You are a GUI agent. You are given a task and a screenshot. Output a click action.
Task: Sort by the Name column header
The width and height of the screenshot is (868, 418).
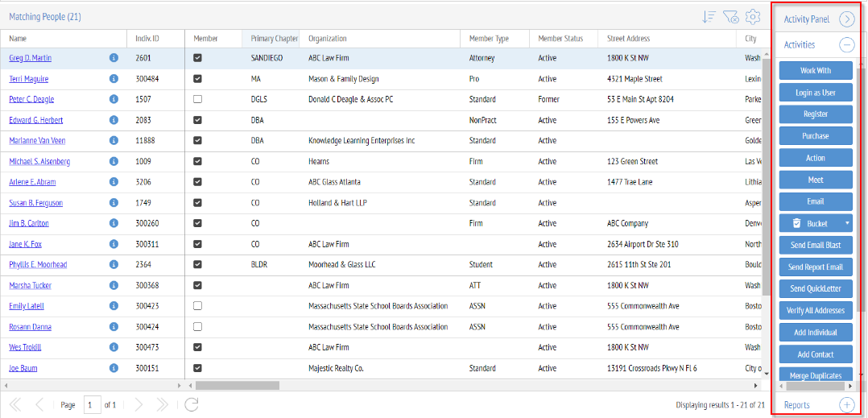tap(64, 39)
